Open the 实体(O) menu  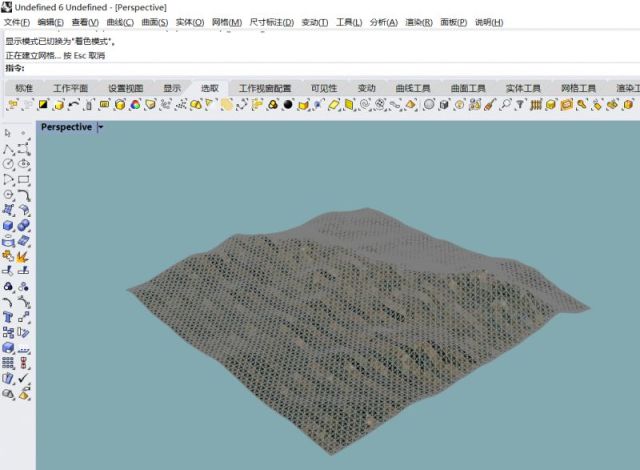(x=190, y=22)
